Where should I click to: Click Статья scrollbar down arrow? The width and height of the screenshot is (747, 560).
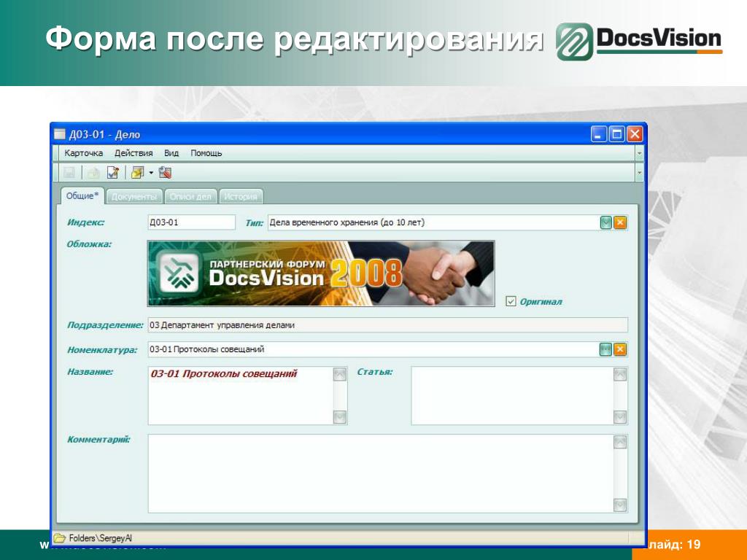tap(620, 417)
